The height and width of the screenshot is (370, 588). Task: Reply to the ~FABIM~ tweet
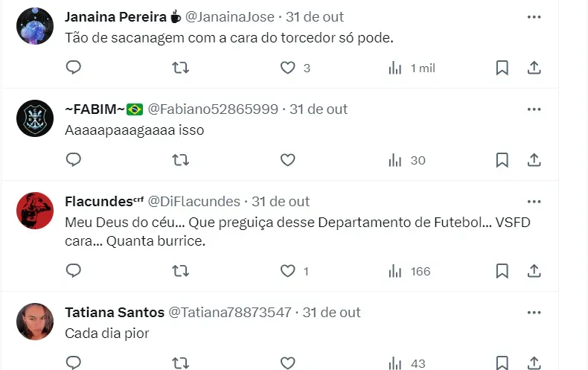(74, 160)
